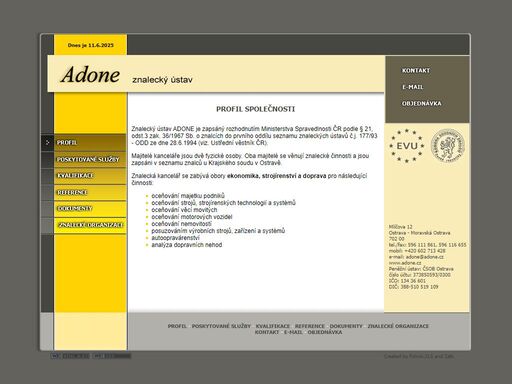The image size is (512, 384).
Task: Click the 'Dnes je 11.6.2025' date text
Action: point(90,45)
